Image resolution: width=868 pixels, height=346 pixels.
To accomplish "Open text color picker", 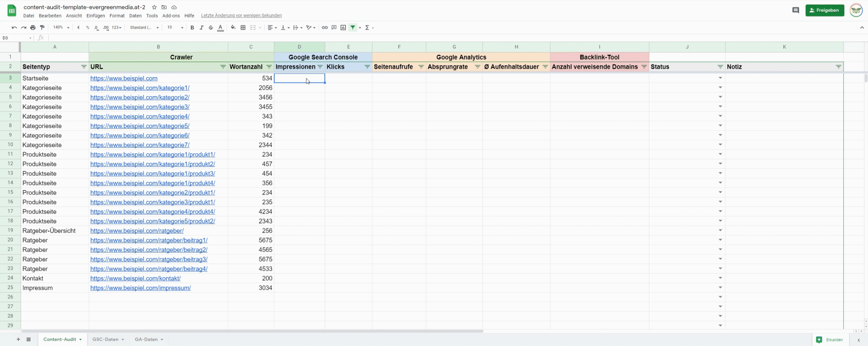I will (x=220, y=27).
